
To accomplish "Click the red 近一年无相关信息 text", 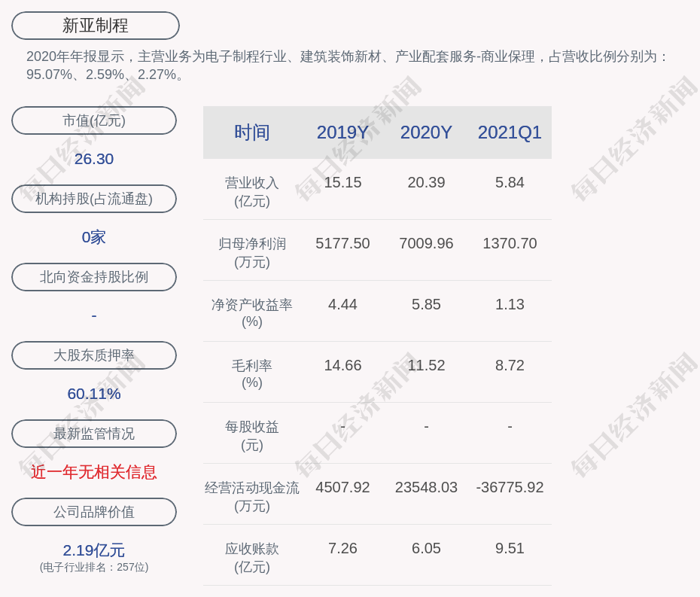I will (94, 472).
